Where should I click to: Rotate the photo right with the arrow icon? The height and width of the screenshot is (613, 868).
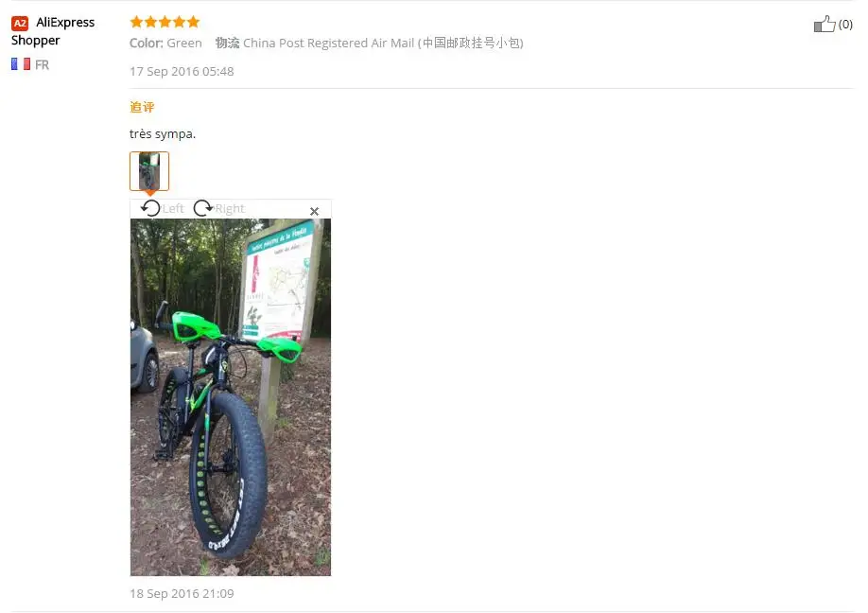click(x=203, y=208)
